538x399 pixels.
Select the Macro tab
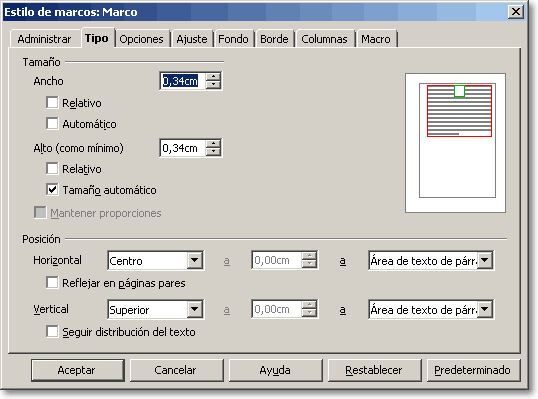[x=376, y=39]
